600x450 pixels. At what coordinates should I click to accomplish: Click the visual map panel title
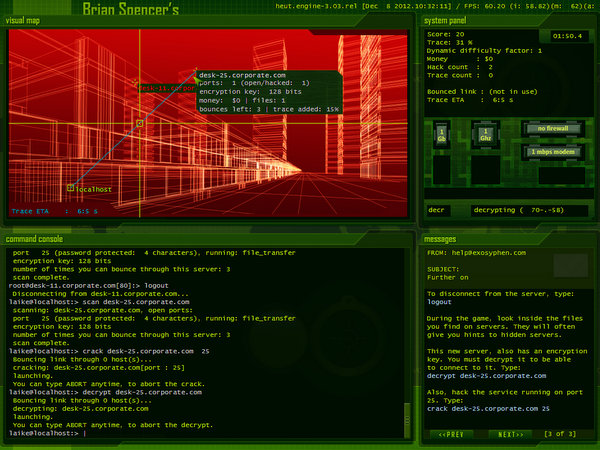(x=23, y=20)
